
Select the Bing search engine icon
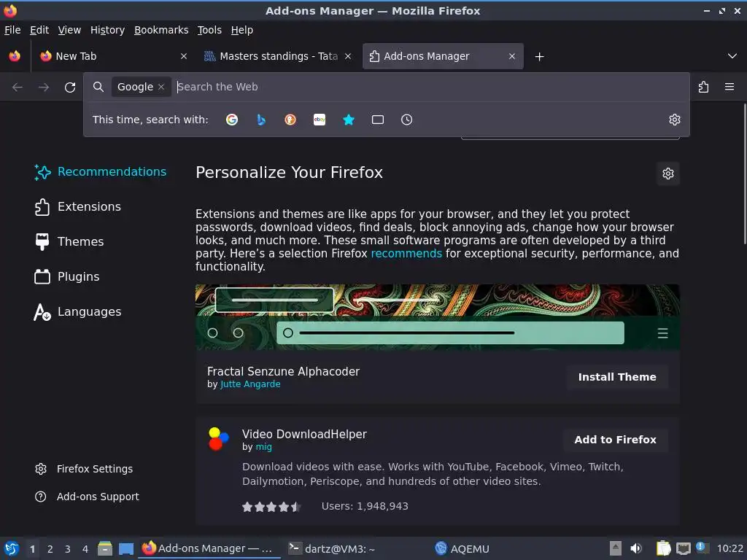261,120
